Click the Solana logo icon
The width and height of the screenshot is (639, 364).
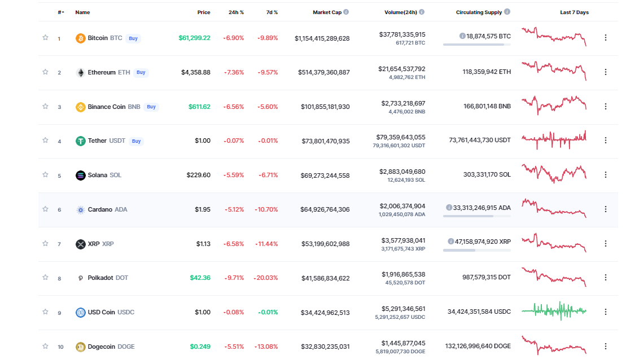pos(81,176)
